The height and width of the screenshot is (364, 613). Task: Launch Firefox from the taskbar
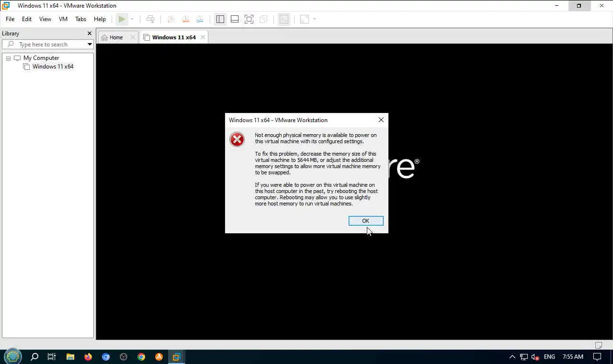tap(88, 357)
